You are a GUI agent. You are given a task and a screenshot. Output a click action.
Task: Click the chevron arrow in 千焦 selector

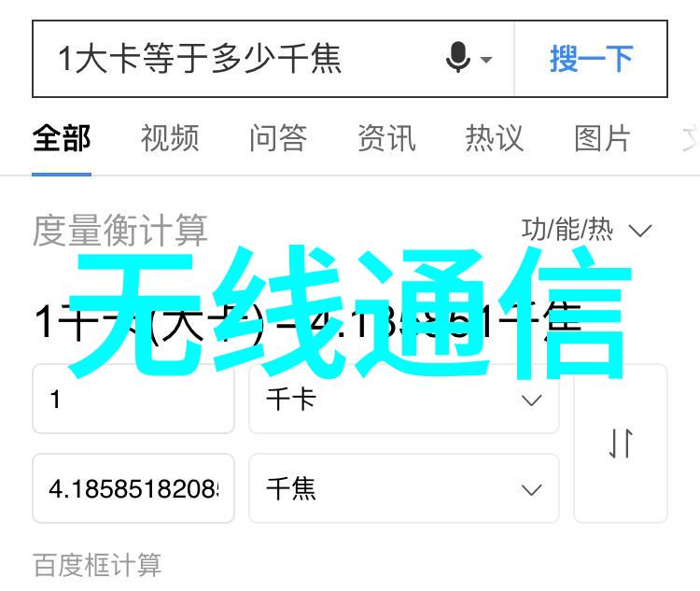tap(532, 489)
